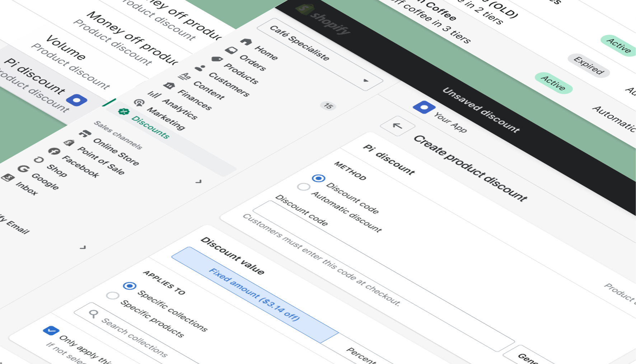Click the Marketing target icon
636x364 pixels.
[139, 103]
